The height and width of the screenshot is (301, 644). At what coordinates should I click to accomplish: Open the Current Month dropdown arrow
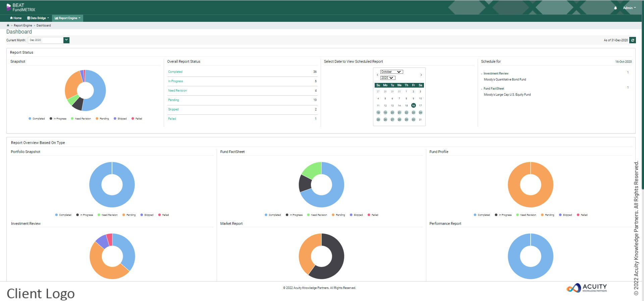66,40
